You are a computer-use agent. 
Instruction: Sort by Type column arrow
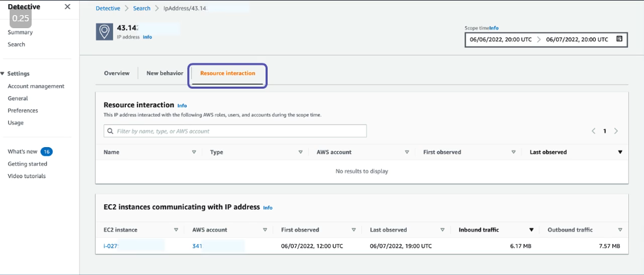(300, 152)
